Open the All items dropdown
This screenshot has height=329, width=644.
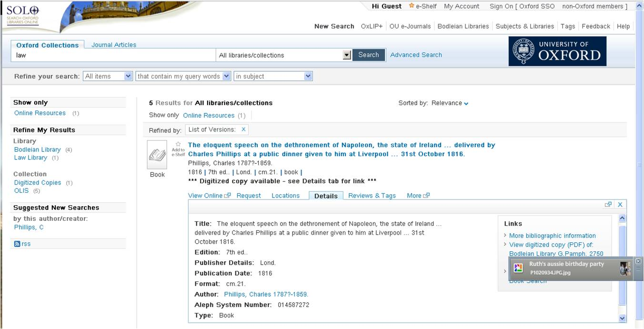point(108,76)
